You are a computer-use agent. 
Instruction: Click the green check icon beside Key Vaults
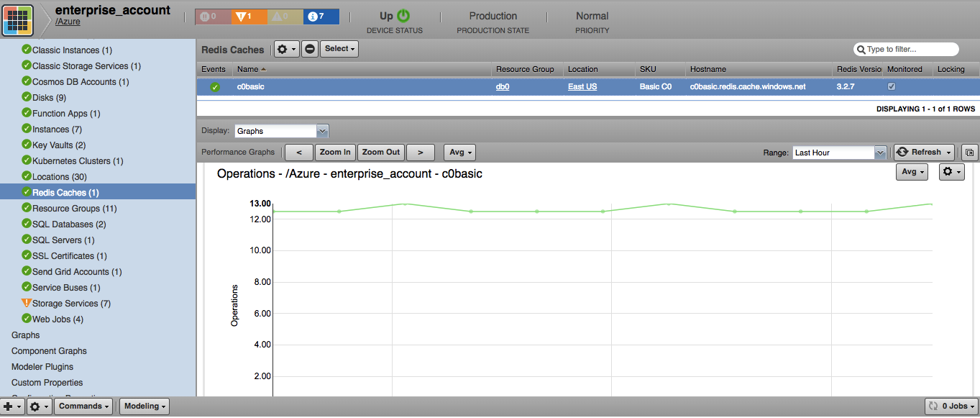tap(27, 145)
